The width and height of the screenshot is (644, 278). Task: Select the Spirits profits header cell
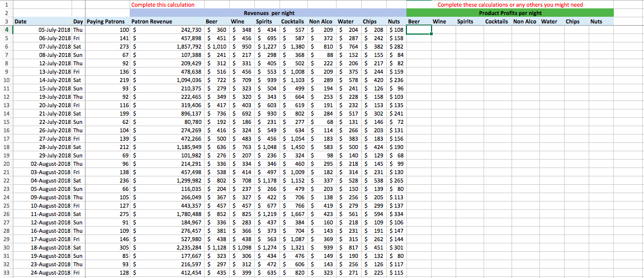[469, 21]
